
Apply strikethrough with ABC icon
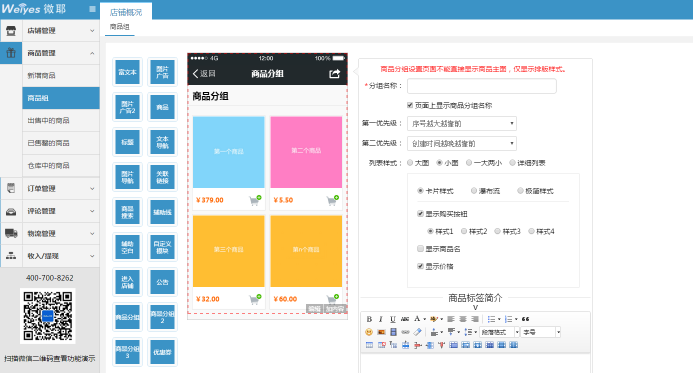click(405, 319)
